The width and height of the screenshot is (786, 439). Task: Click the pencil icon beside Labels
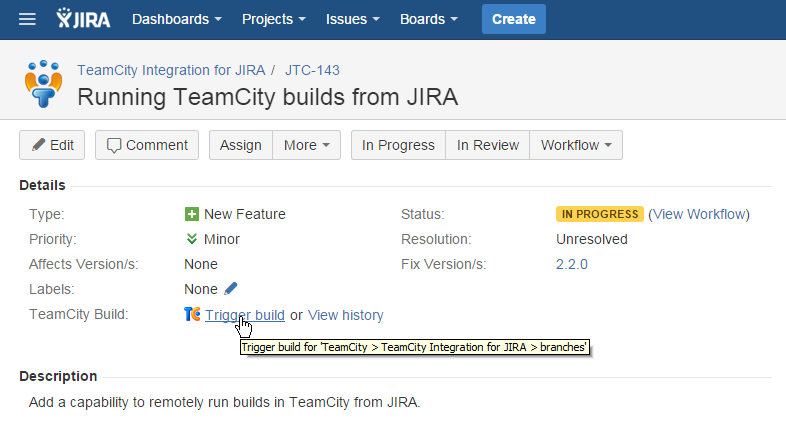click(231, 289)
